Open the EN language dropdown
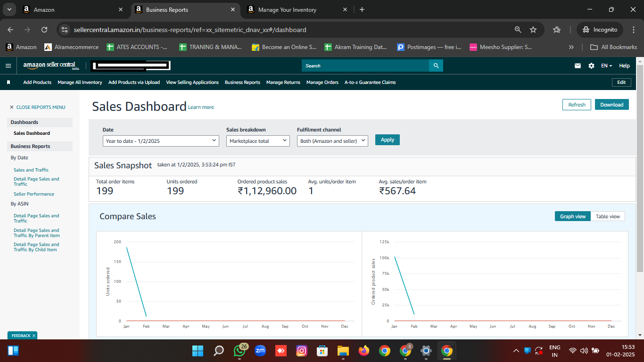 (x=606, y=66)
